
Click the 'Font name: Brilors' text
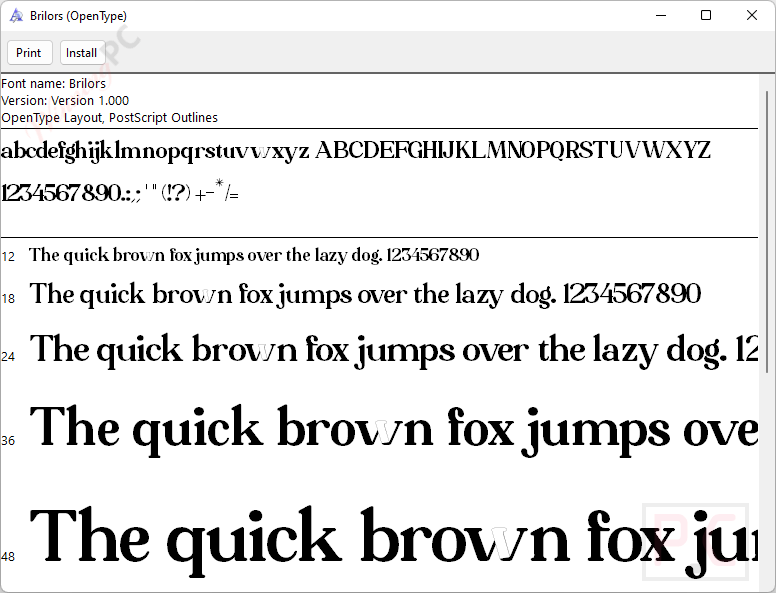coord(53,83)
